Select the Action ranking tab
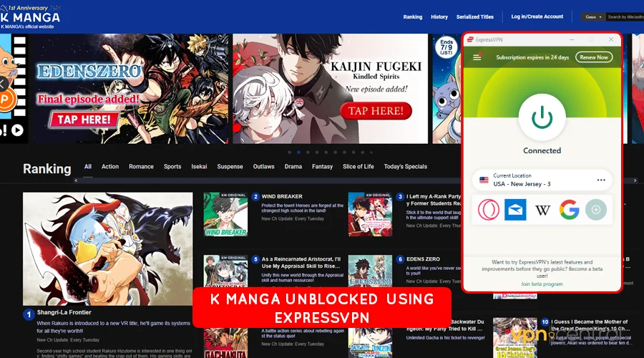644x358 pixels. tap(110, 166)
